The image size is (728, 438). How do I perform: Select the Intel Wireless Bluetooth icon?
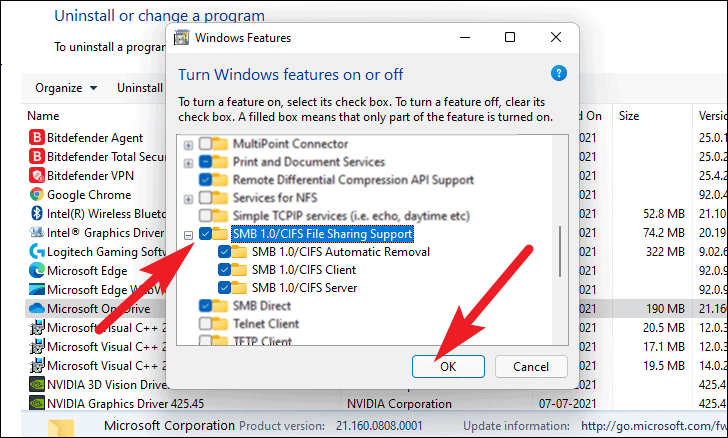coord(36,214)
